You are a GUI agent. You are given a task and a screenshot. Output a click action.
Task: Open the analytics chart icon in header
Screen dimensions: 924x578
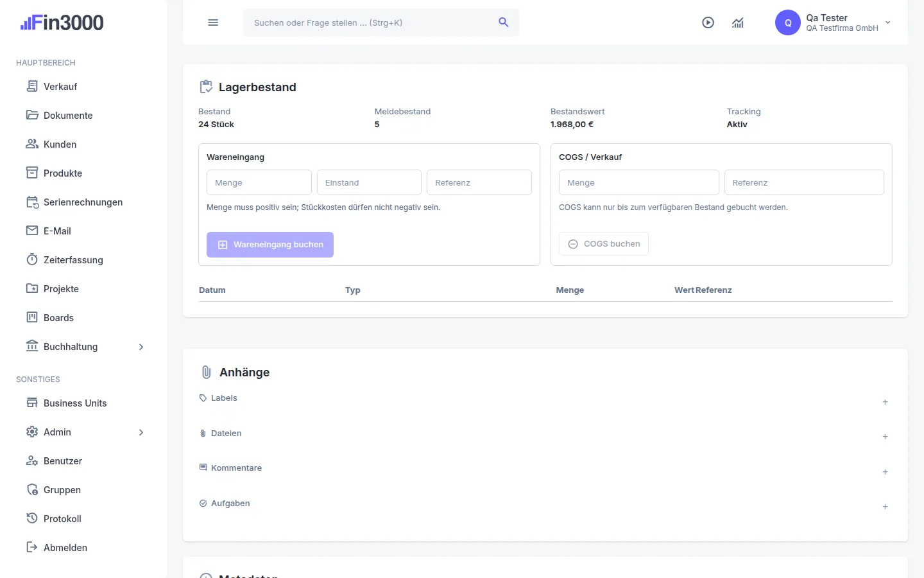[x=738, y=22]
